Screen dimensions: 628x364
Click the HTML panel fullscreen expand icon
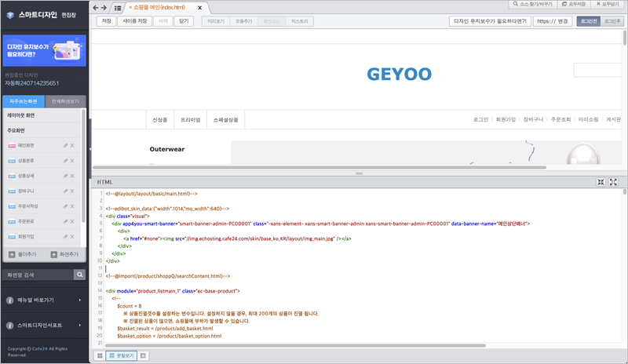pyautogui.click(x=613, y=182)
